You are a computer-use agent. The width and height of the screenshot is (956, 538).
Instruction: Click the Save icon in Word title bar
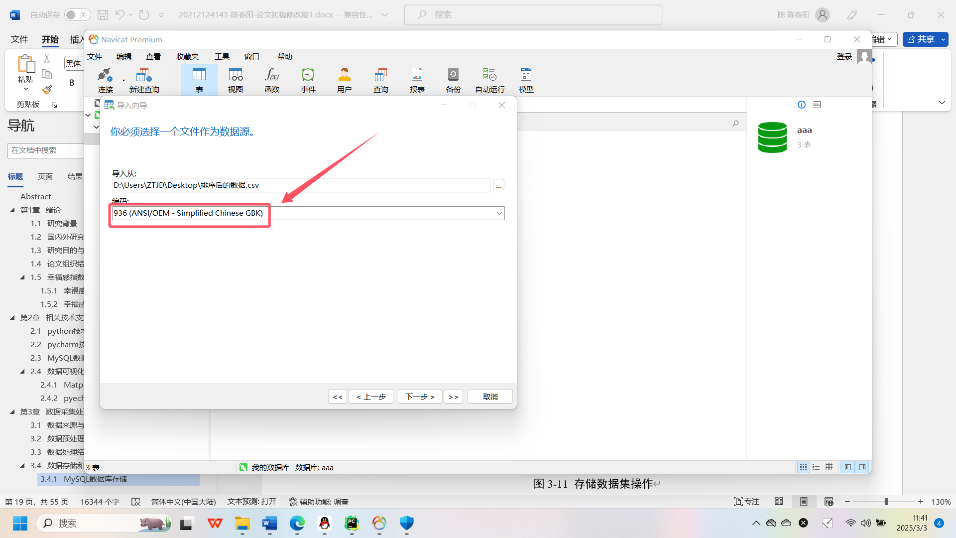[102, 15]
